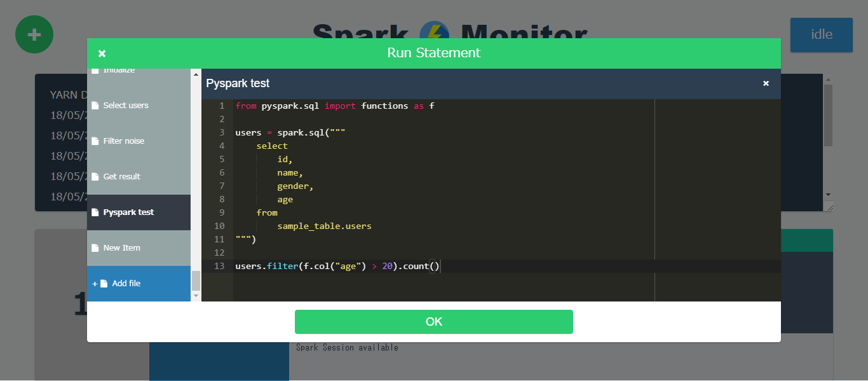Click the file icon beside Select users
Viewport: 868px width, 381px height.
[x=95, y=106]
